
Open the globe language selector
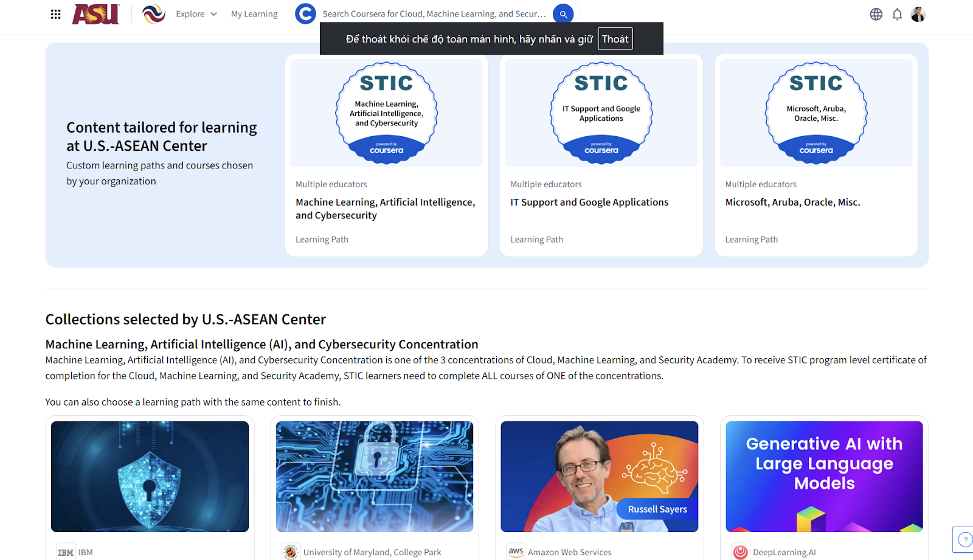pyautogui.click(x=876, y=13)
